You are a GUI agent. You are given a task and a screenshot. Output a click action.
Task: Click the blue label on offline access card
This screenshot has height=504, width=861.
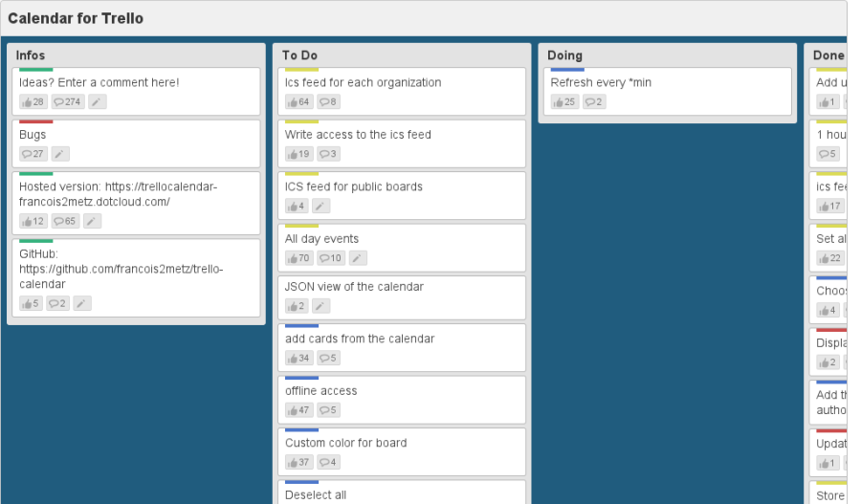[301, 379]
